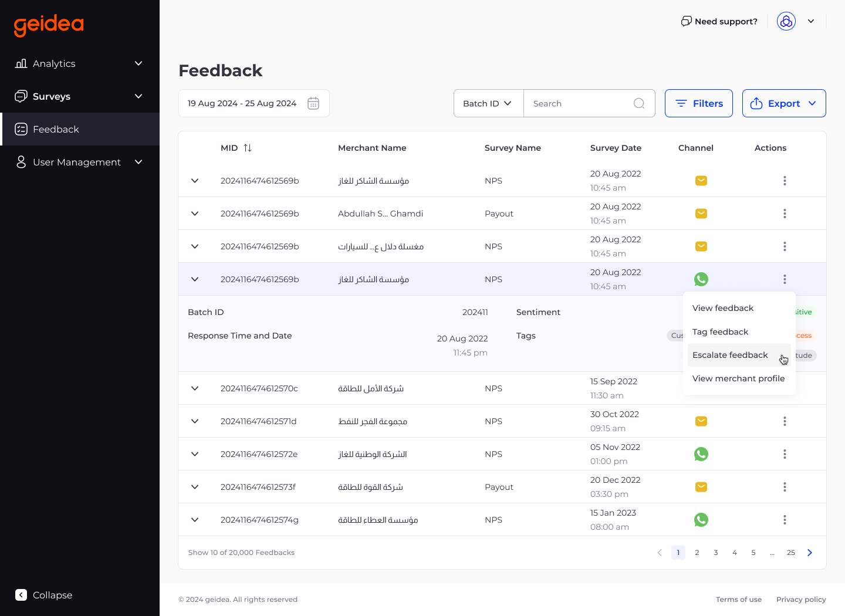The height and width of the screenshot is (616, 845).
Task: Click the email channel icon for first NPS row
Action: click(x=701, y=181)
